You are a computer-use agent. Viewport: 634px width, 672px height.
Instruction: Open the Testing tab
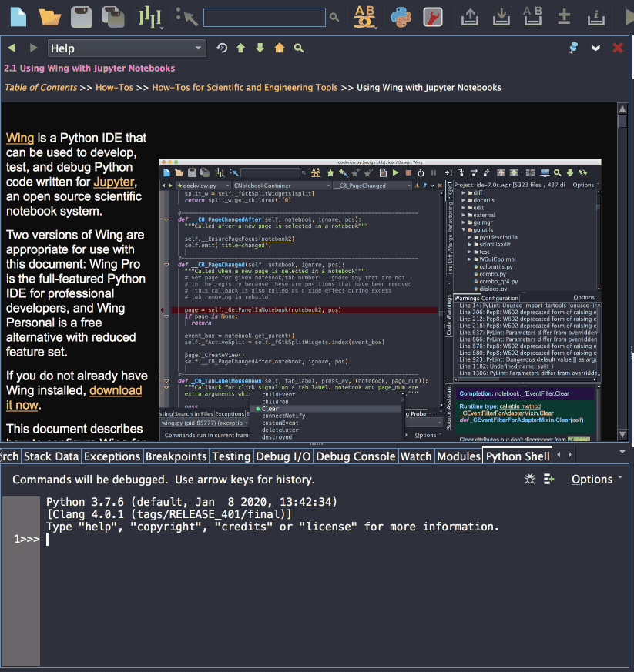[231, 456]
